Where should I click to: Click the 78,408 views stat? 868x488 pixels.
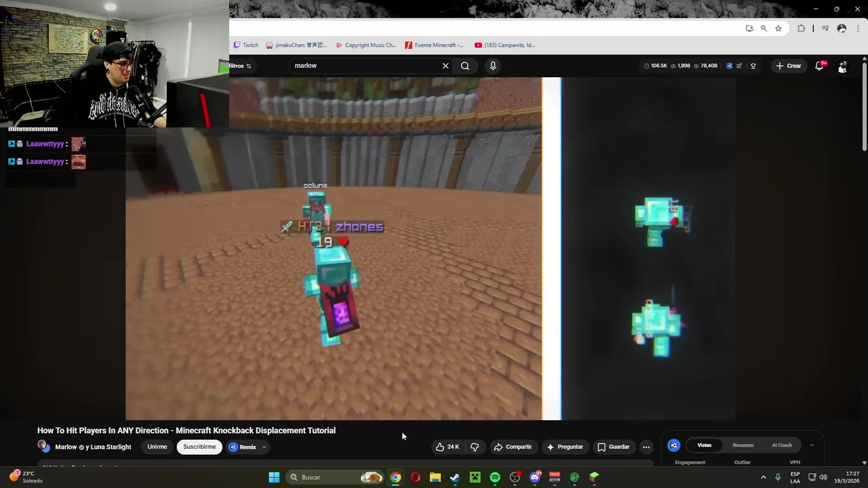click(x=705, y=66)
